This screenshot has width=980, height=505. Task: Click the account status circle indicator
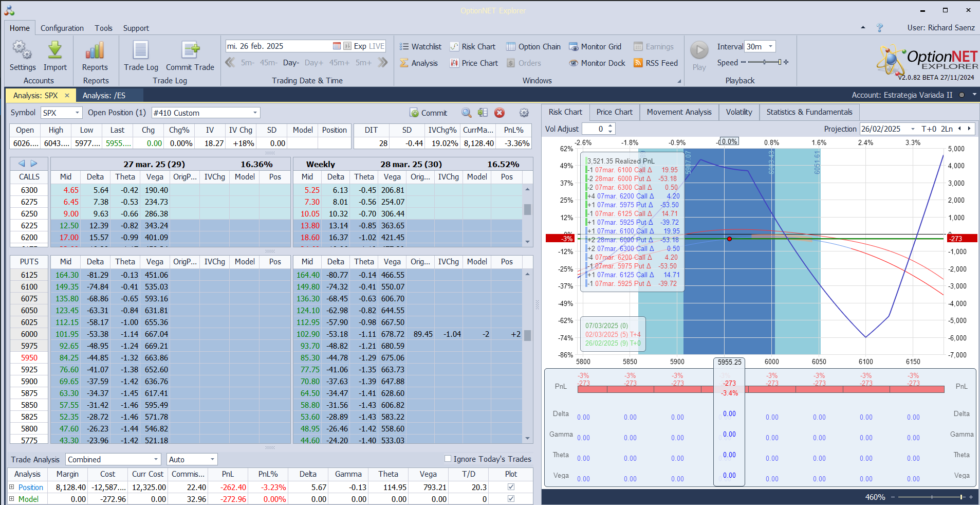pos(961,95)
